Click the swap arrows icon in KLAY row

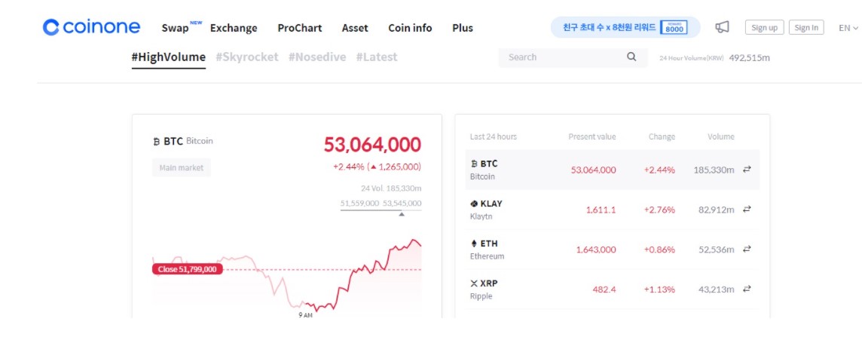click(747, 210)
